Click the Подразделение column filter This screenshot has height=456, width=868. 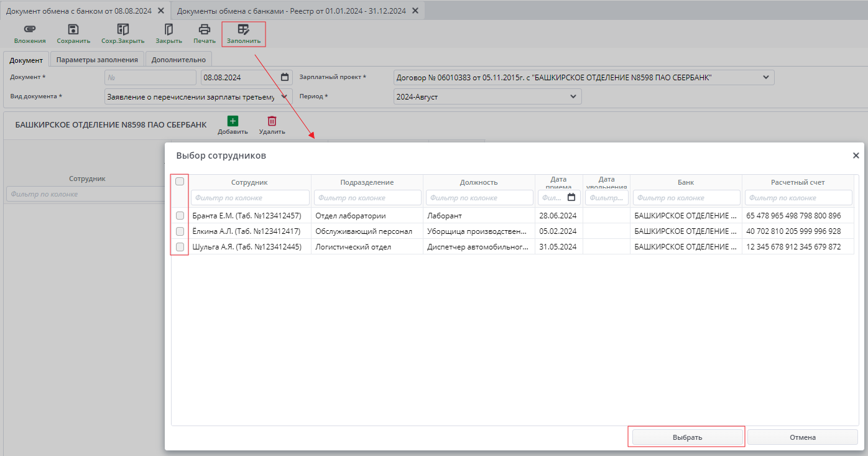tap(367, 197)
